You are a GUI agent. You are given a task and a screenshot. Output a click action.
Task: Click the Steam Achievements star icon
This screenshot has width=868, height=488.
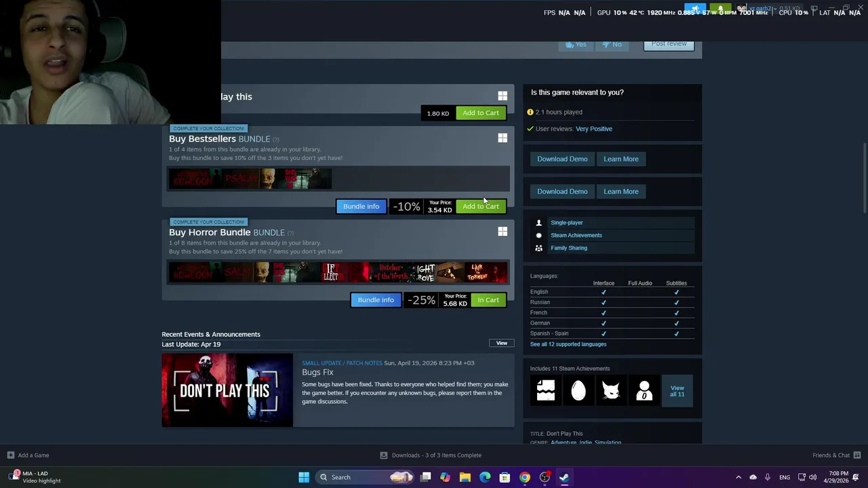point(539,235)
